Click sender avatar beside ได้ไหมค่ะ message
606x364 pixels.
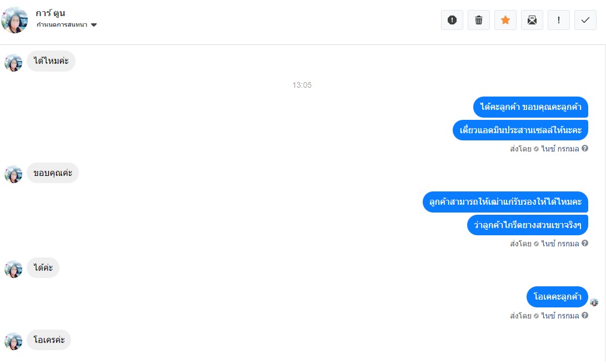coord(13,63)
